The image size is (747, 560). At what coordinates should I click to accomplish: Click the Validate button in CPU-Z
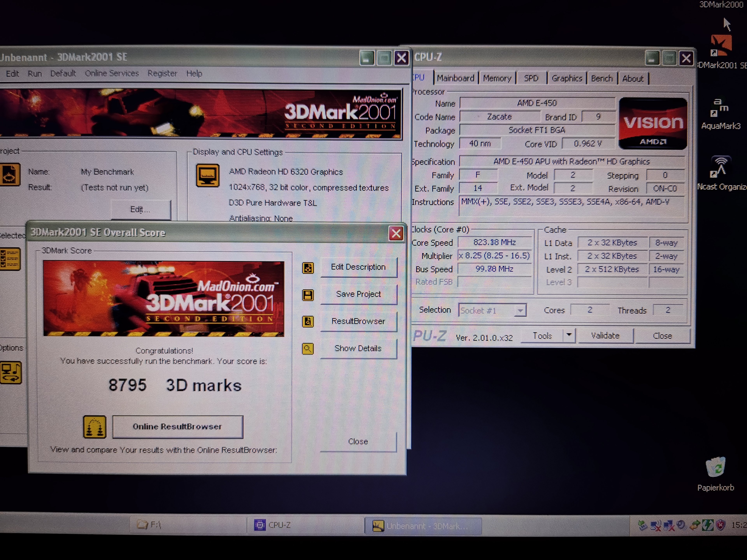click(x=605, y=336)
